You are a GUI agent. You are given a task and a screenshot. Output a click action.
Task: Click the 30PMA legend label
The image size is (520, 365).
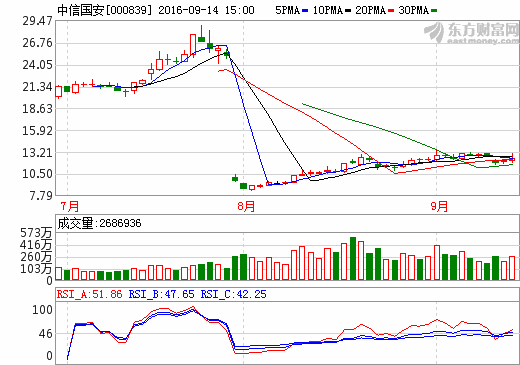pos(413,10)
